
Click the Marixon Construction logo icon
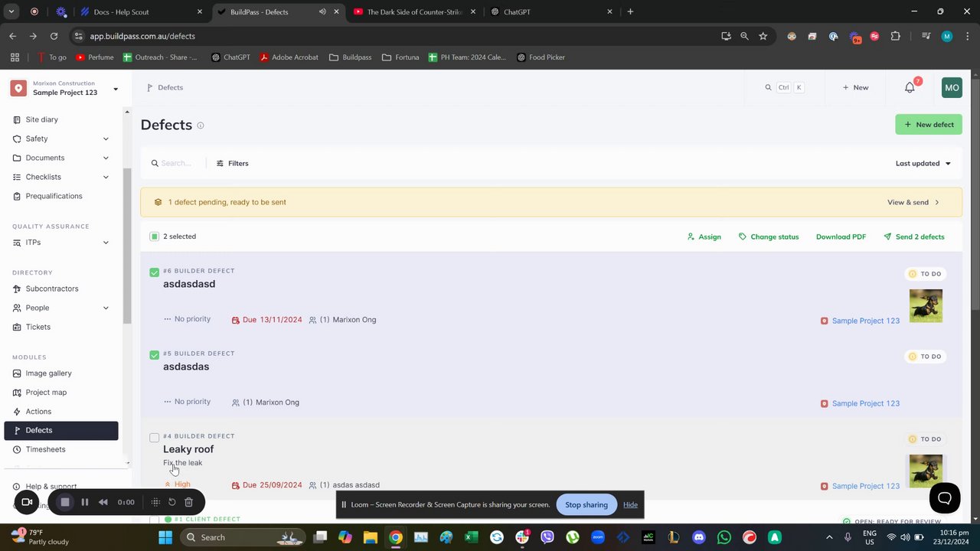(x=18, y=88)
